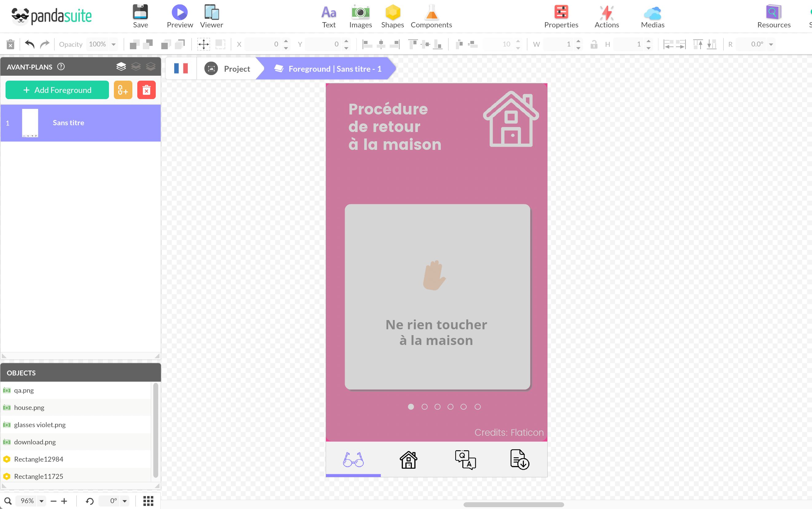Delete foreground with red trash button
812x509 pixels.
[x=147, y=90]
